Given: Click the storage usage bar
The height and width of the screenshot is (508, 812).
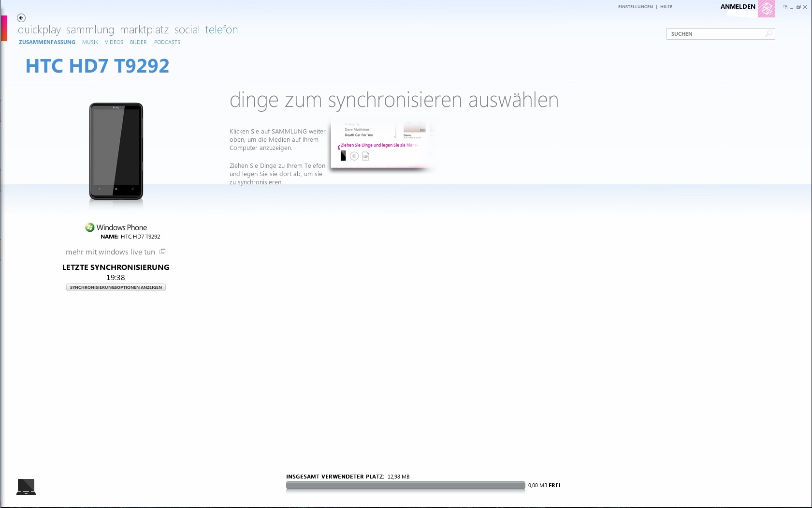Looking at the screenshot, I should pyautogui.click(x=406, y=485).
